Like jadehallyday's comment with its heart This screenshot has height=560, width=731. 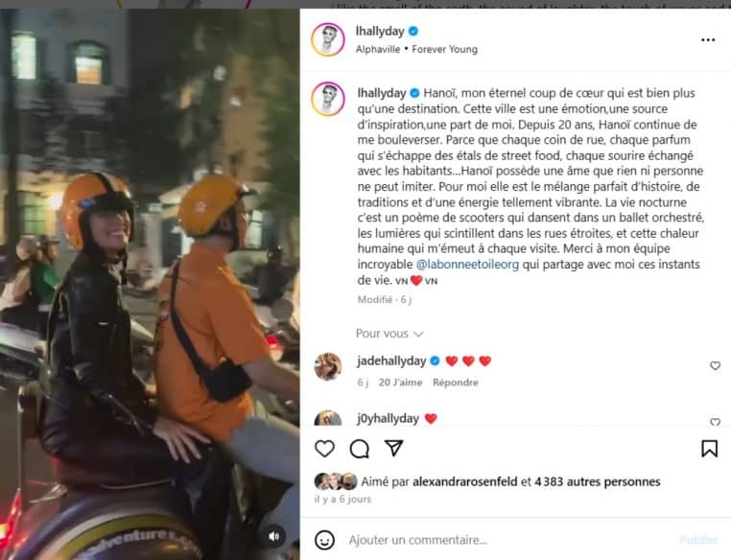point(715,365)
